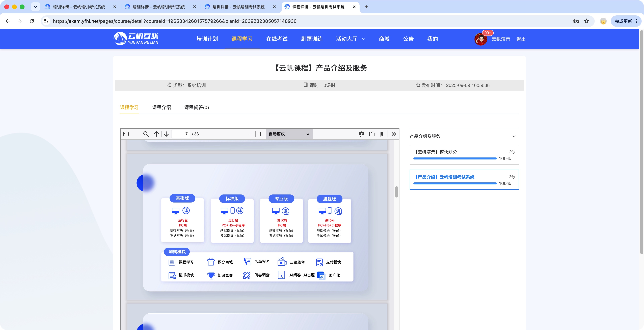Click the 云帆互联 site logo

[136, 38]
